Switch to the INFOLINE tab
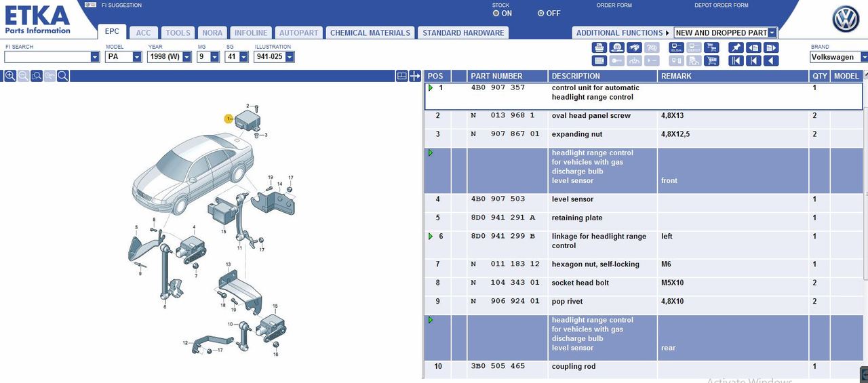The height and width of the screenshot is (383, 868). click(x=251, y=33)
